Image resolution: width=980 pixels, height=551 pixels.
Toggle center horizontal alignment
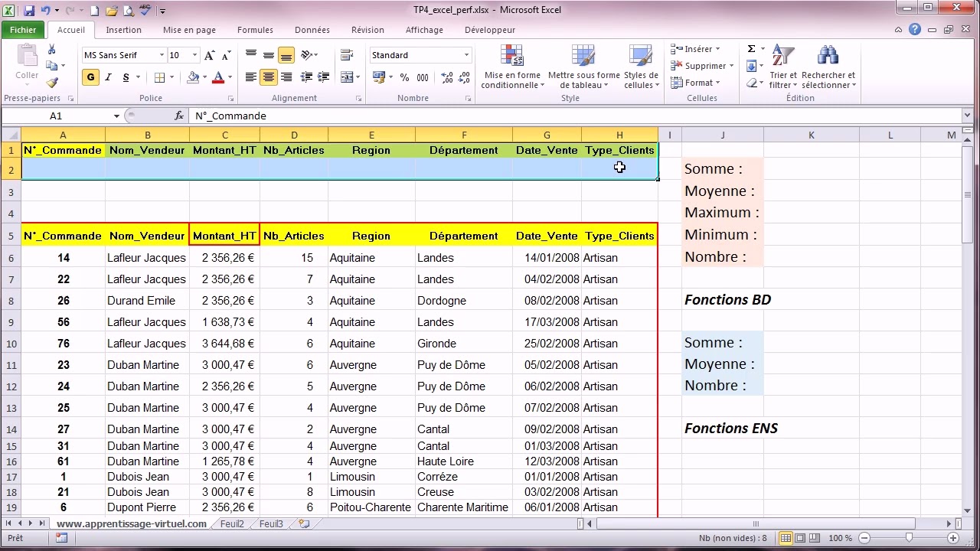[x=269, y=77]
